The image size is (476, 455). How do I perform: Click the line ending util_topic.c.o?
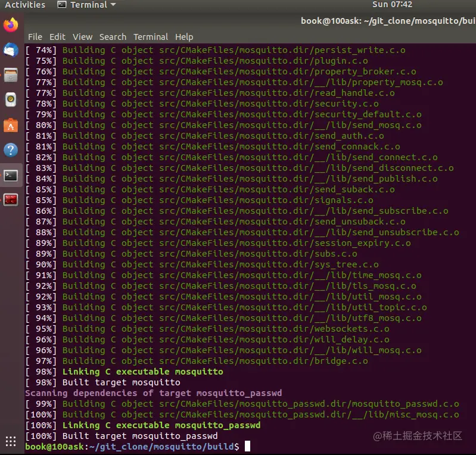click(x=226, y=307)
